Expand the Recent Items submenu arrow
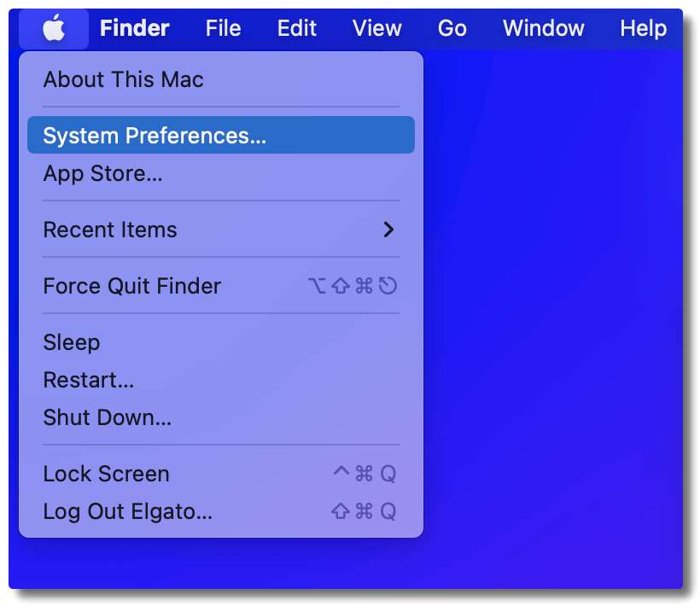Viewport: 700px width, 606px height. tap(388, 230)
